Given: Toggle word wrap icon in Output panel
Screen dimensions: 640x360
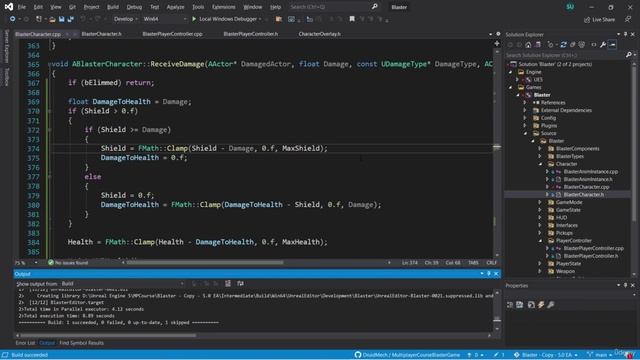Looking at the screenshot, I should pyautogui.click(x=240, y=283).
